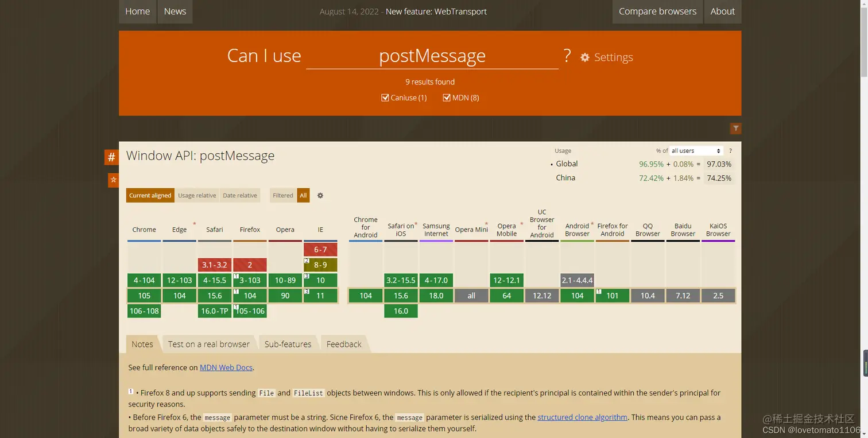Click the Samsung Internet 4-17.0 cell
868x438 pixels.
coord(436,280)
